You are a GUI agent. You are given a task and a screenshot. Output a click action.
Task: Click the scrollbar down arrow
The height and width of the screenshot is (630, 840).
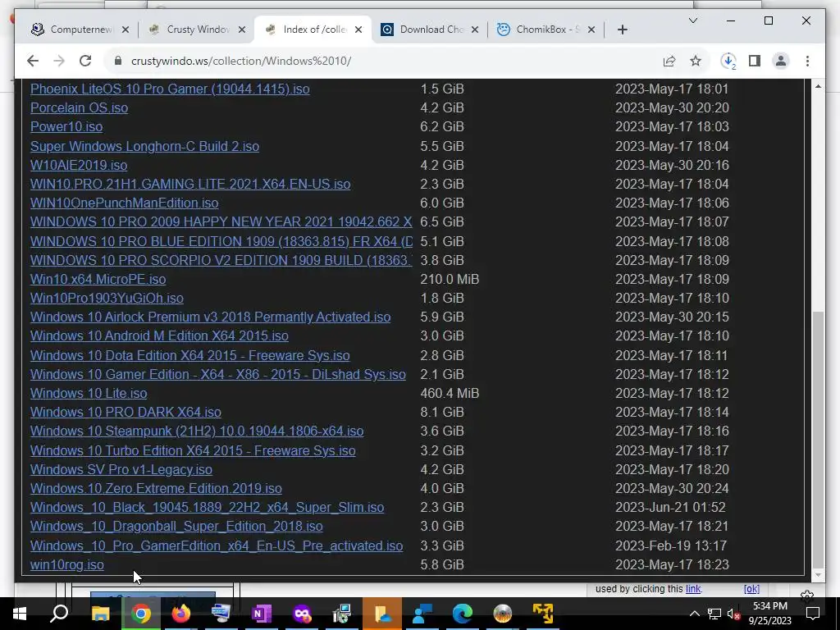click(818, 575)
